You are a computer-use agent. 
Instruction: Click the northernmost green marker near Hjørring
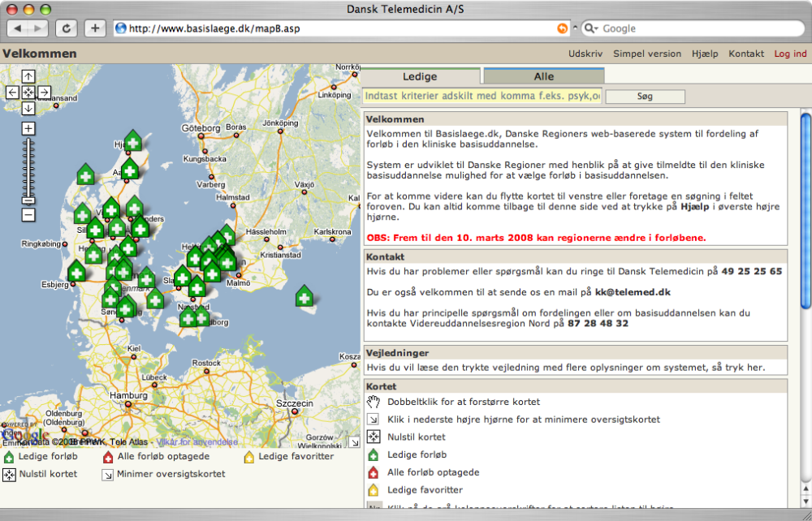(x=133, y=140)
